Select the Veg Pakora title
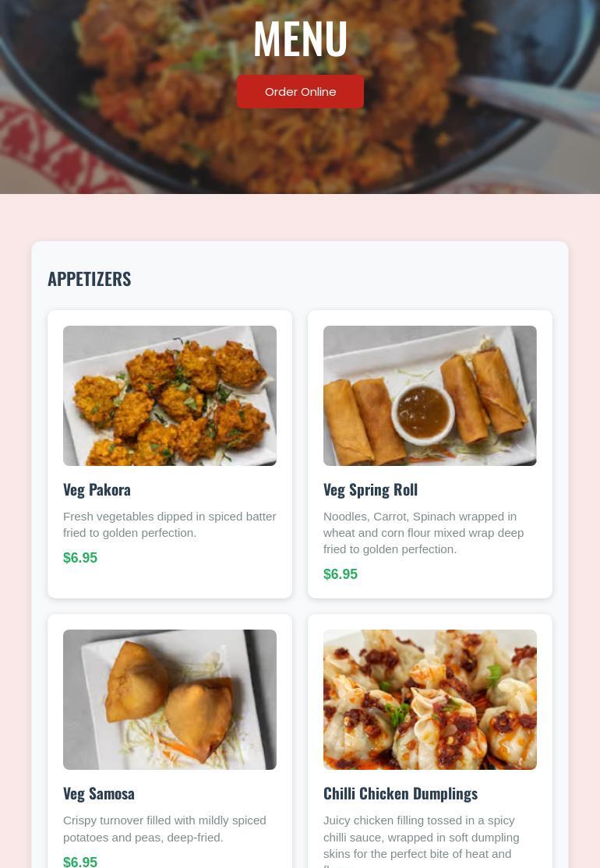 pos(97,490)
